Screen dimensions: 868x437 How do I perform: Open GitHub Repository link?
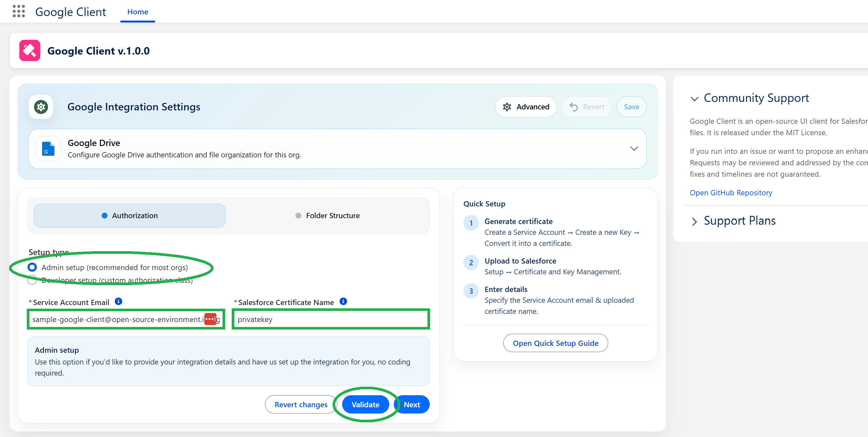click(730, 193)
